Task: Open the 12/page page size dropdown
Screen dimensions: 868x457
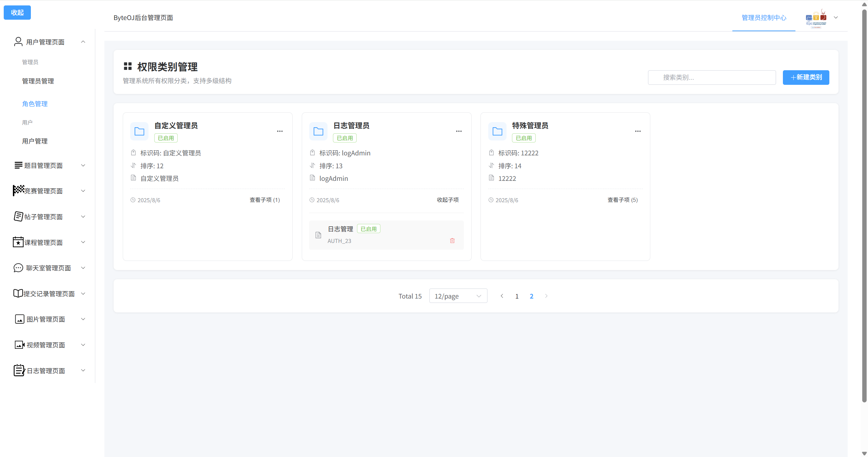Action: click(458, 296)
